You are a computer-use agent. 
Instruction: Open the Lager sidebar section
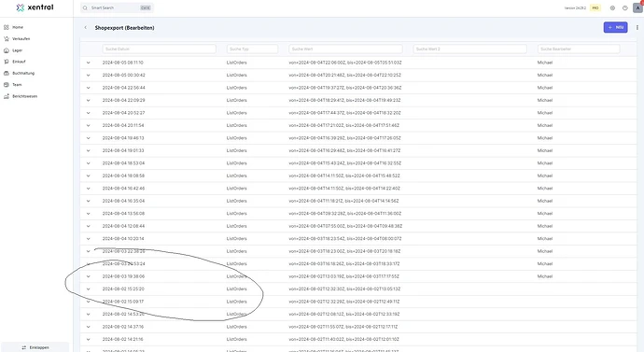(13, 50)
